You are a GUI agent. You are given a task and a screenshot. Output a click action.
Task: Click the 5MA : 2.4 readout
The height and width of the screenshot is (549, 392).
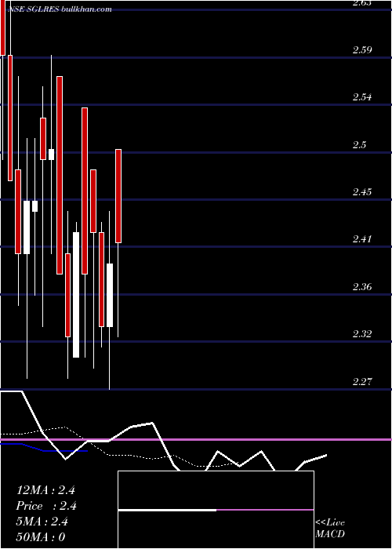click(x=42, y=522)
